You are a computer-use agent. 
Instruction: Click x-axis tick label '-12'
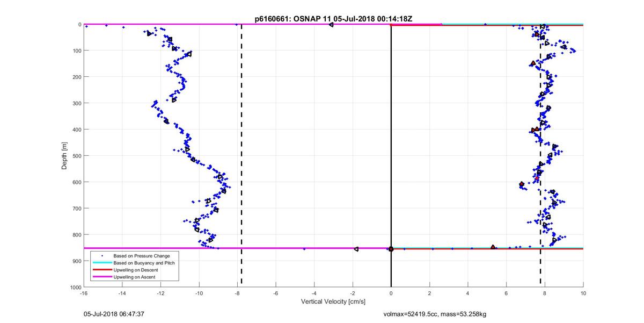pyautogui.click(x=160, y=293)
